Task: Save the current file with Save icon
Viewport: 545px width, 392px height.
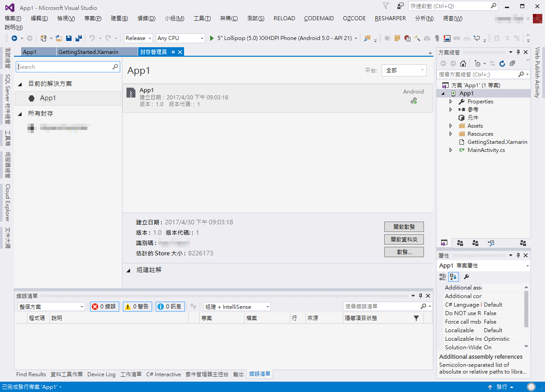Action: click(x=69, y=38)
